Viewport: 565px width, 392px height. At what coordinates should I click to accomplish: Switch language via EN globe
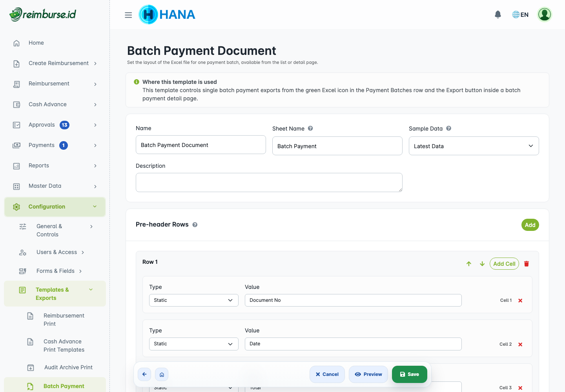[x=520, y=15]
